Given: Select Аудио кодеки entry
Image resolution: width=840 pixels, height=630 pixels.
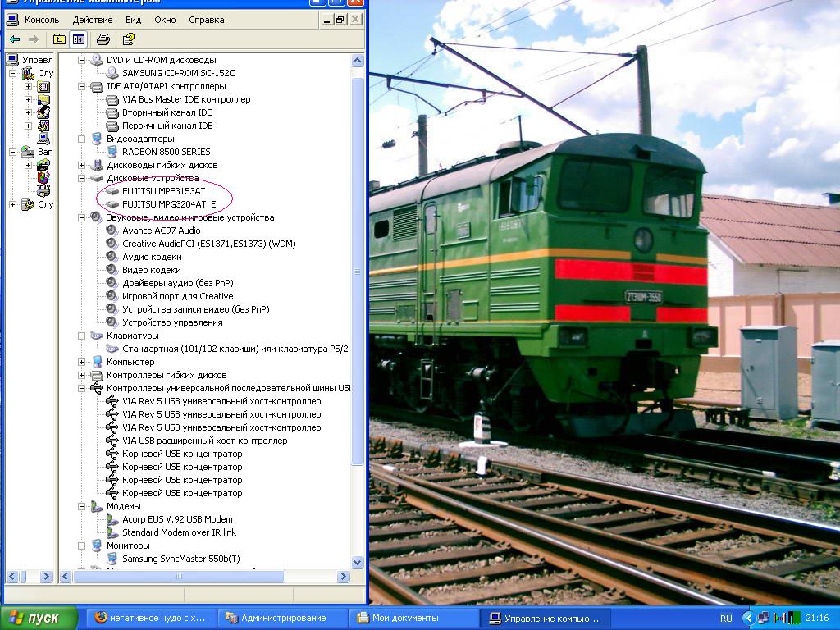Looking at the screenshot, I should tap(152, 257).
